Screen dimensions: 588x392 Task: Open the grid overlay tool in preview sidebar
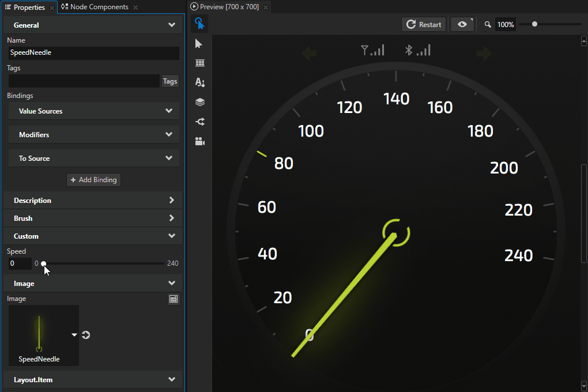(x=199, y=62)
